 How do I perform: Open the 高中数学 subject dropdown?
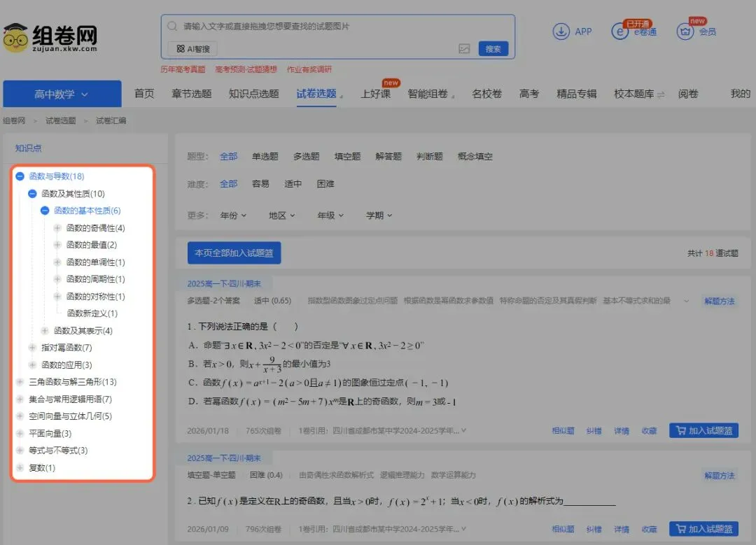pyautogui.click(x=62, y=94)
